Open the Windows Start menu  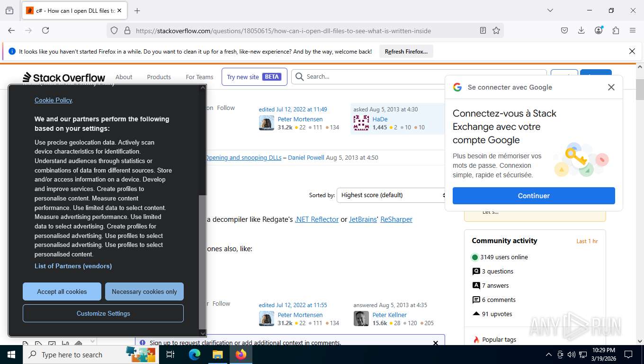pyautogui.click(x=11, y=355)
